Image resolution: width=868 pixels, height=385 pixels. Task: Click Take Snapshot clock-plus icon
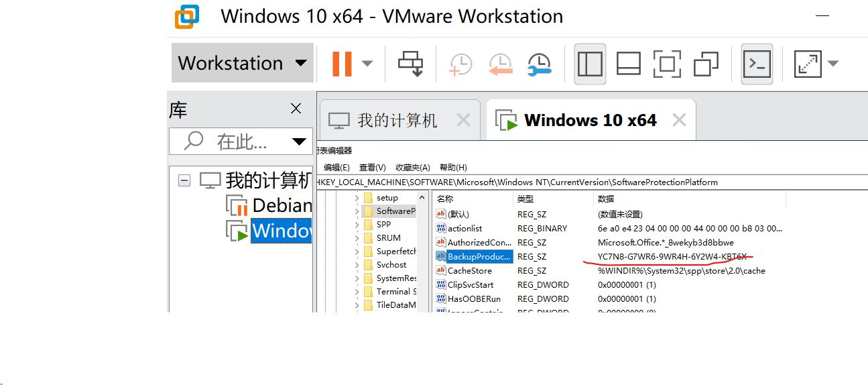click(x=460, y=64)
